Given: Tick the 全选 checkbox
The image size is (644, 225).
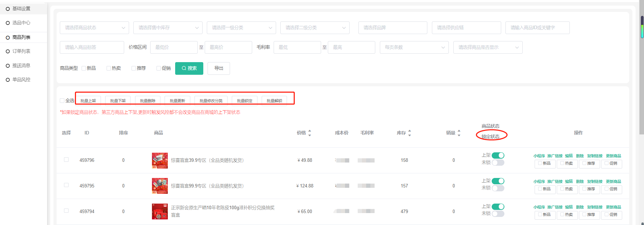Looking at the screenshot, I should click(x=62, y=101).
